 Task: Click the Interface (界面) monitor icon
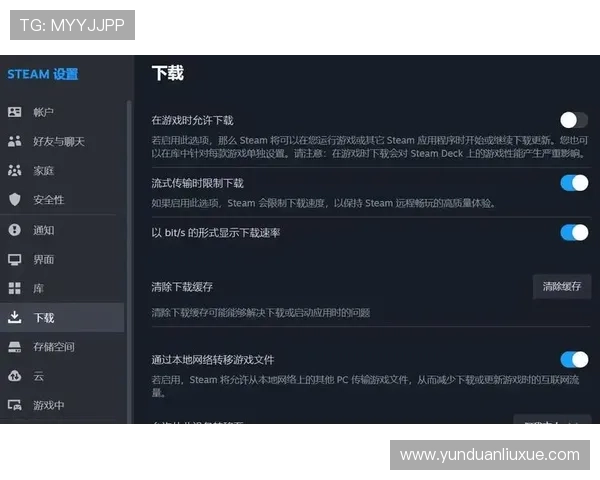15,260
